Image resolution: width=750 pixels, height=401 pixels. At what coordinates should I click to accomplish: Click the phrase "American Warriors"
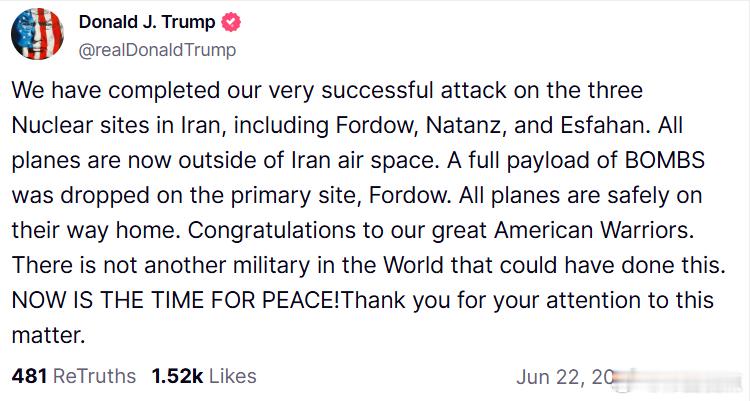[594, 230]
